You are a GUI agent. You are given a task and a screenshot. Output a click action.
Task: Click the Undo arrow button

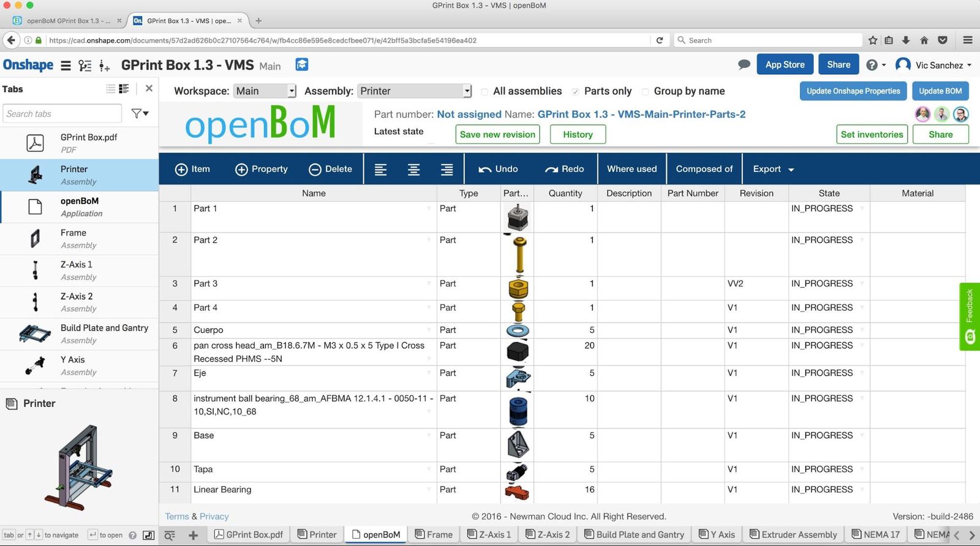pyautogui.click(x=497, y=170)
